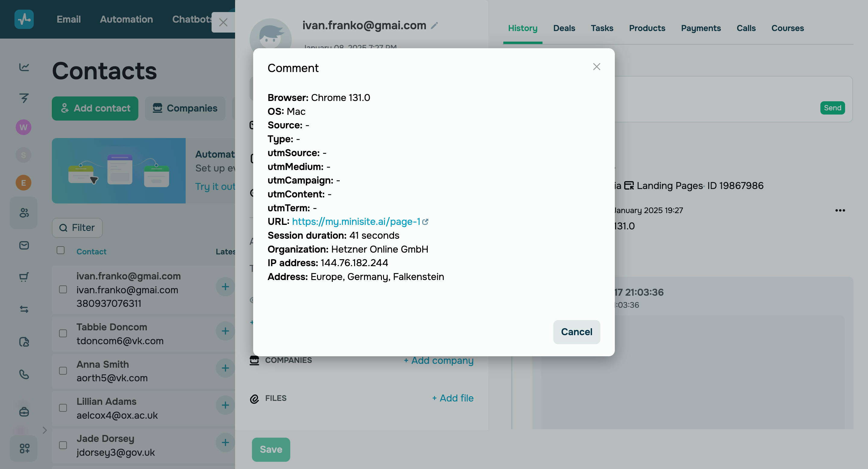Viewport: 868px width, 469px height.
Task: Toggle the select-all checkbox in Contact header
Action: tap(60, 251)
